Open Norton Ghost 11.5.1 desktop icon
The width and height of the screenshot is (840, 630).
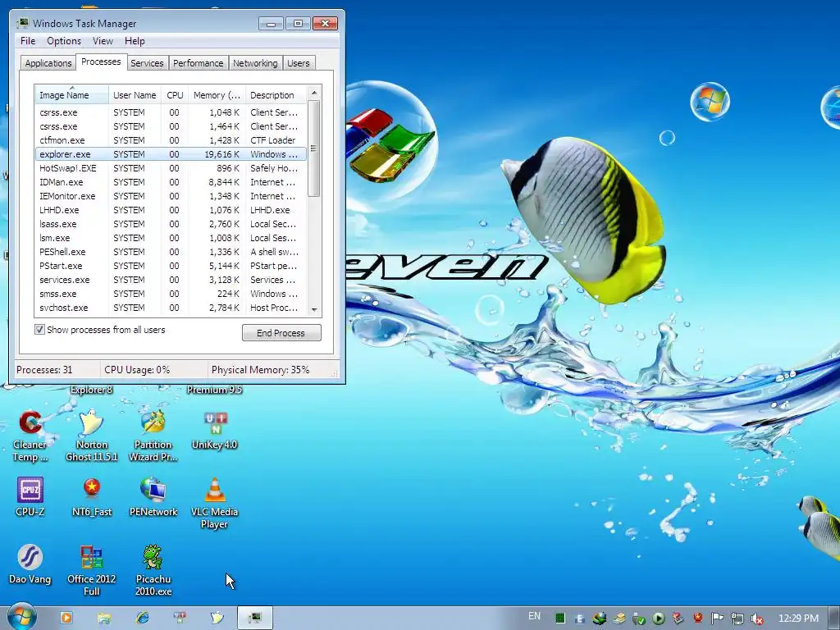(x=92, y=436)
